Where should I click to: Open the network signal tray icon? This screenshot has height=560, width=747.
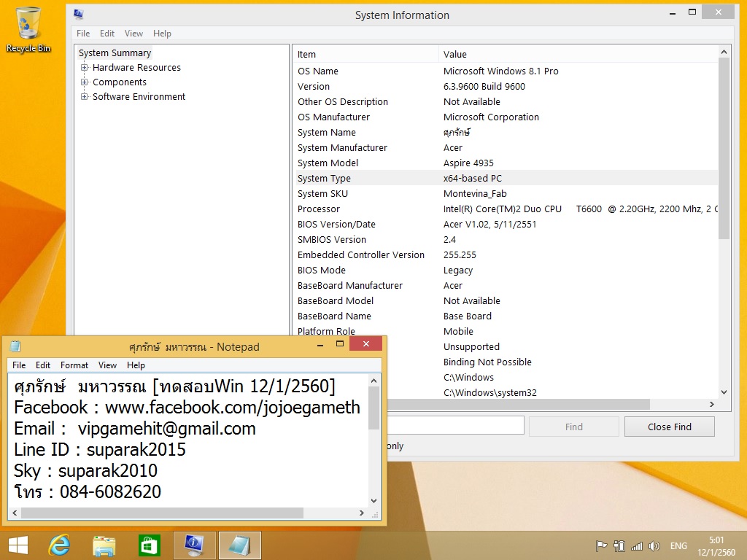(x=637, y=546)
